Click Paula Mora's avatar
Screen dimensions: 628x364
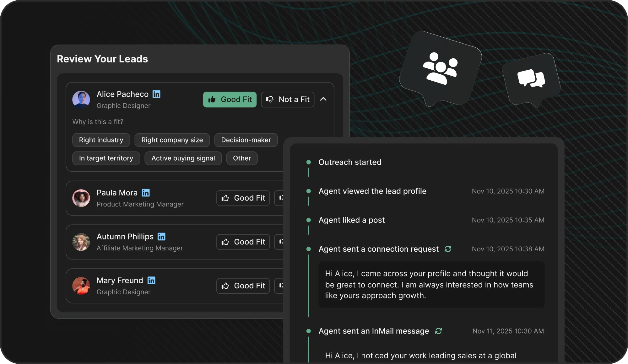[x=81, y=198]
